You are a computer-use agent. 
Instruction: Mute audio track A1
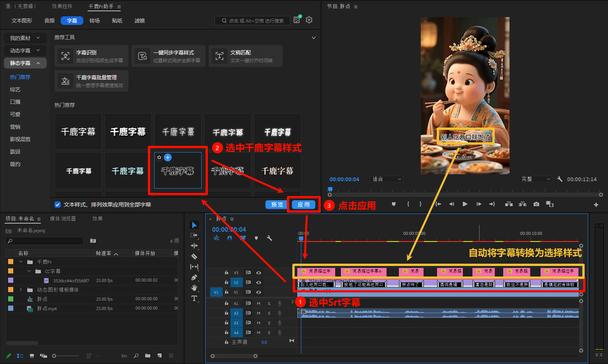point(258,303)
